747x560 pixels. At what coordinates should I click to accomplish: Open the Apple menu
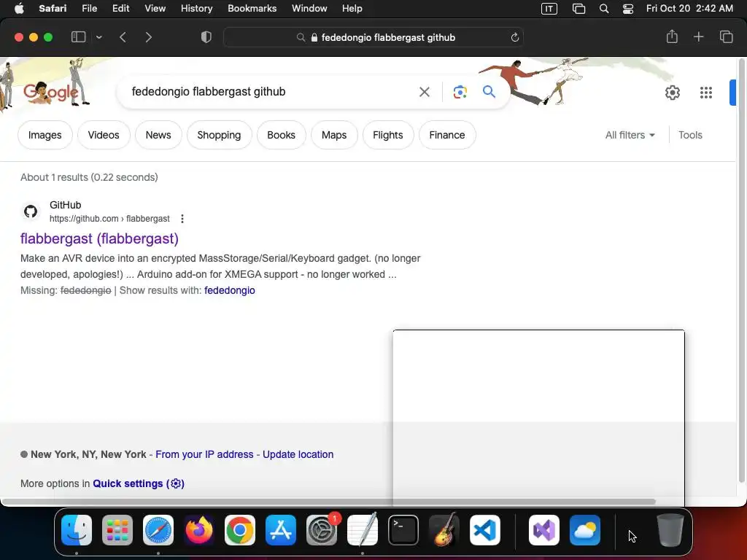tap(19, 9)
